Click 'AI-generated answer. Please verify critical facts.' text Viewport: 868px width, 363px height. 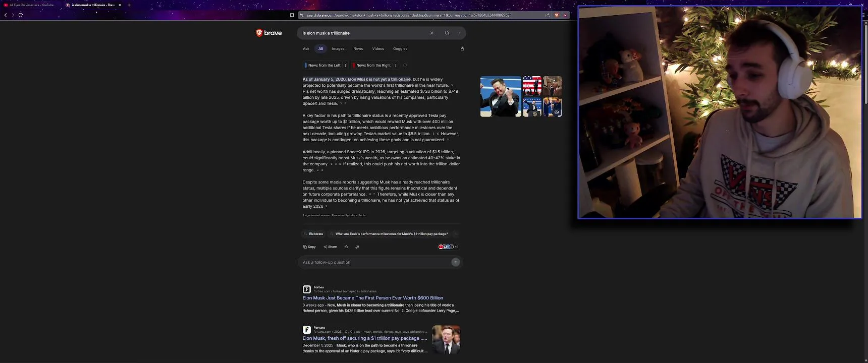point(335,215)
